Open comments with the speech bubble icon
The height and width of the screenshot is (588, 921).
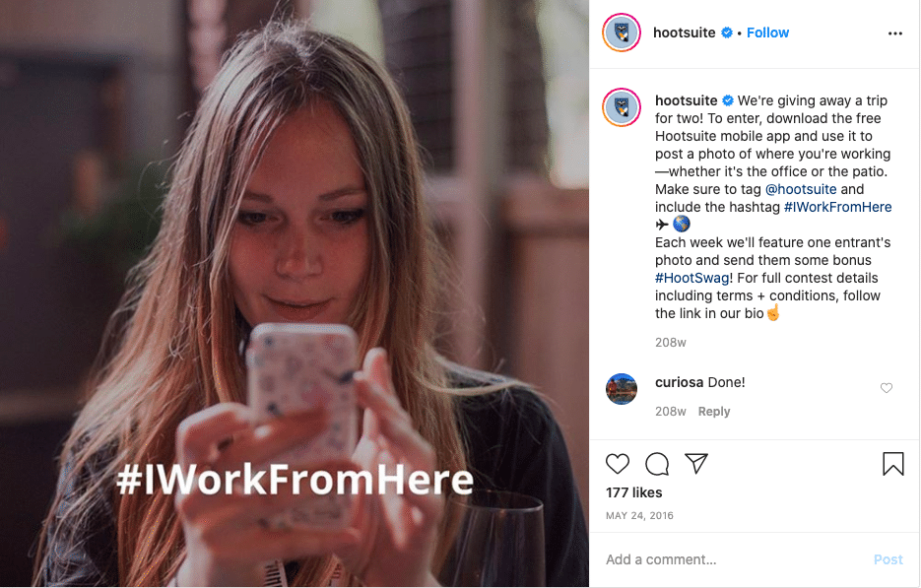coord(657,464)
